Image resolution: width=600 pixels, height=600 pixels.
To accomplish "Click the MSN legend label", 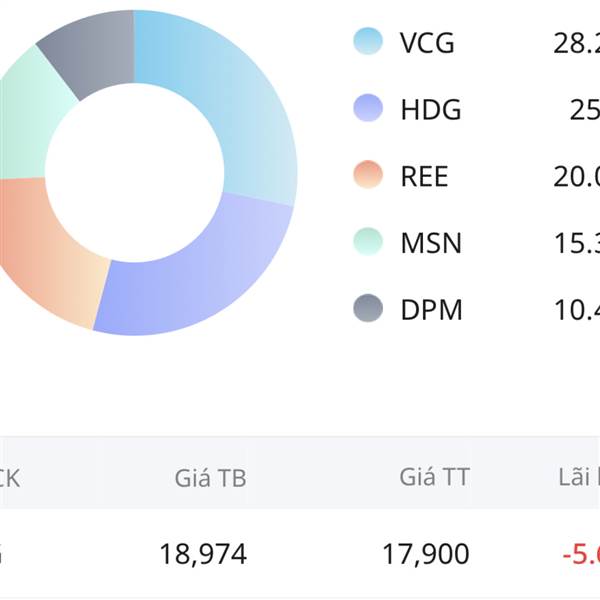I will click(431, 243).
